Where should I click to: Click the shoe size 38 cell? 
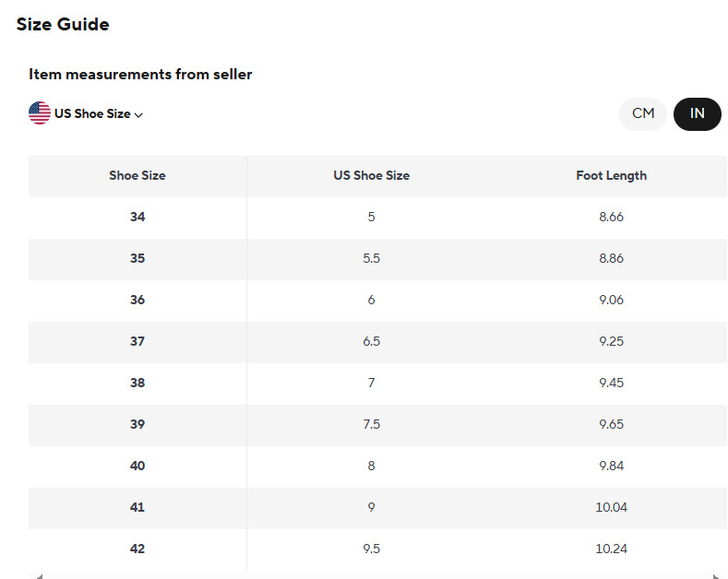point(137,383)
